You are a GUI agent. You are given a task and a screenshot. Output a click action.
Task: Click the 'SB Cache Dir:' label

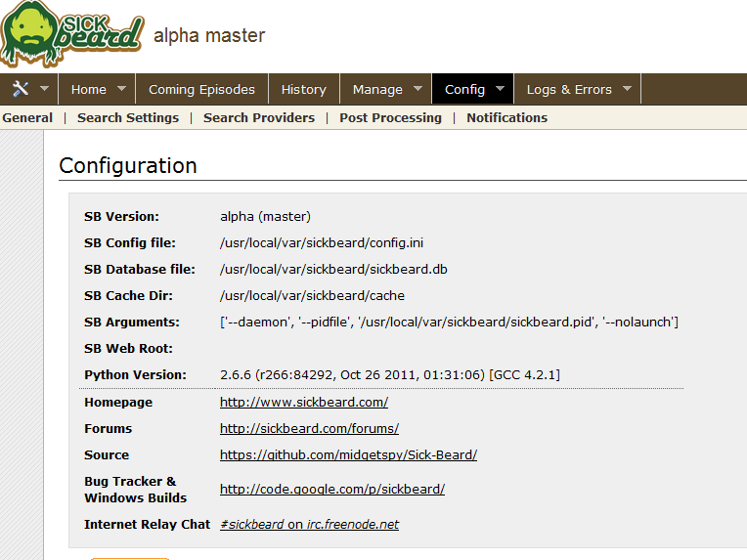point(129,296)
